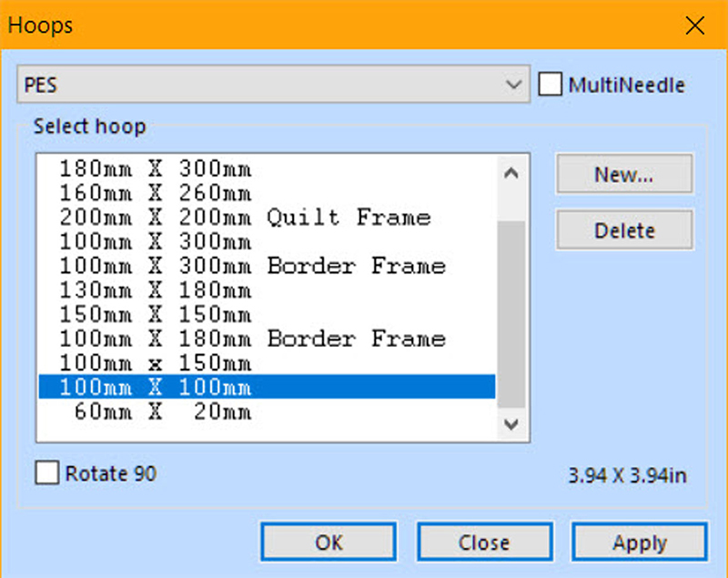Enable the MultiNeedle checkbox
The image size is (728, 578).
coord(550,86)
